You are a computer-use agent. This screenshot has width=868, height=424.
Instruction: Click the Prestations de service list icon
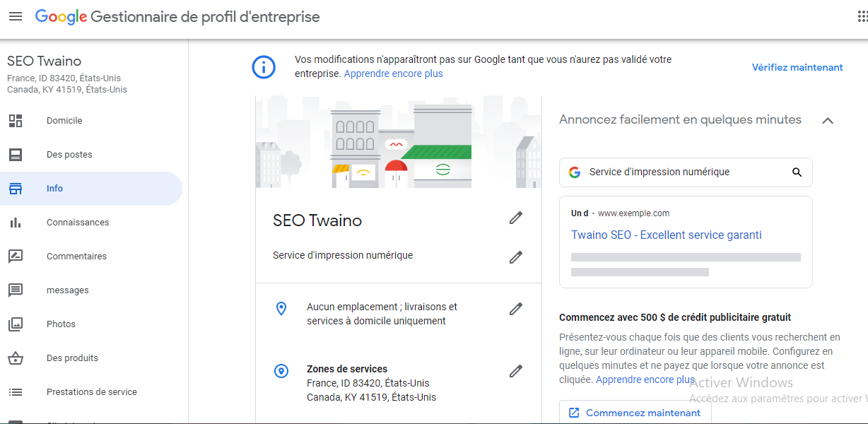pos(16,392)
